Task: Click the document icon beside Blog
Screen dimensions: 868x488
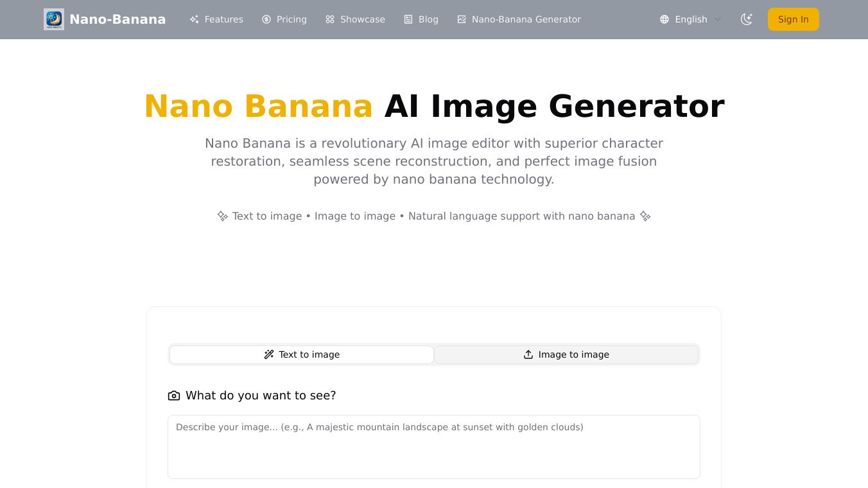Action: (408, 19)
